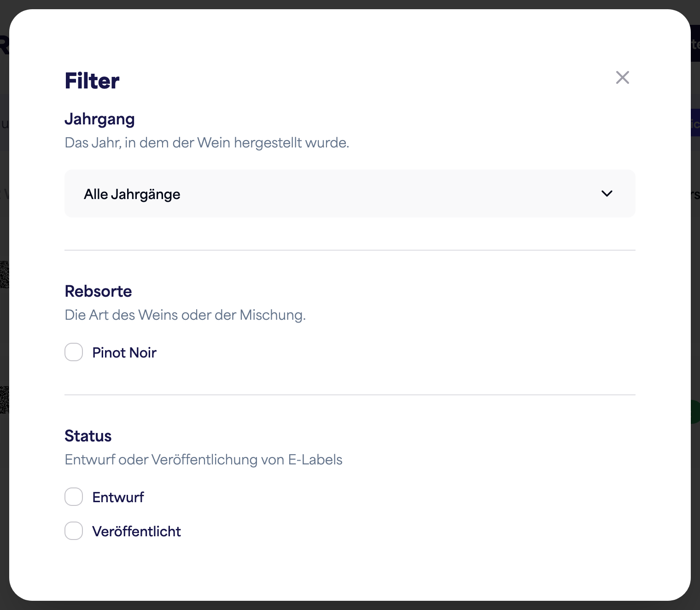Check the Pinot Noir checkbox
Image resolution: width=700 pixels, height=610 pixels.
[74, 352]
